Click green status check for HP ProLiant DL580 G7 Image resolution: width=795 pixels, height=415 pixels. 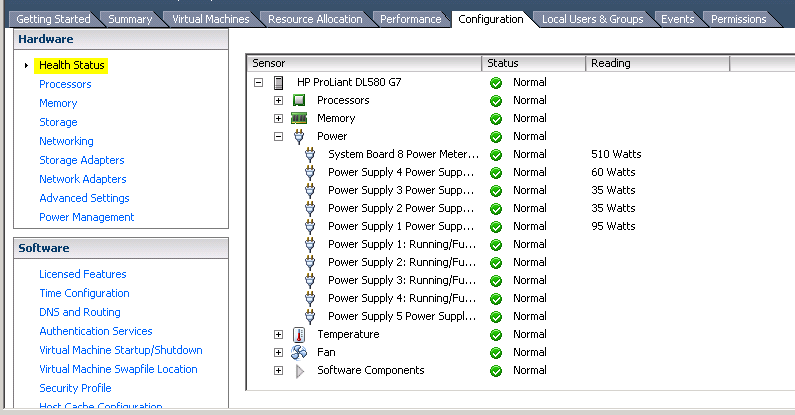496,83
